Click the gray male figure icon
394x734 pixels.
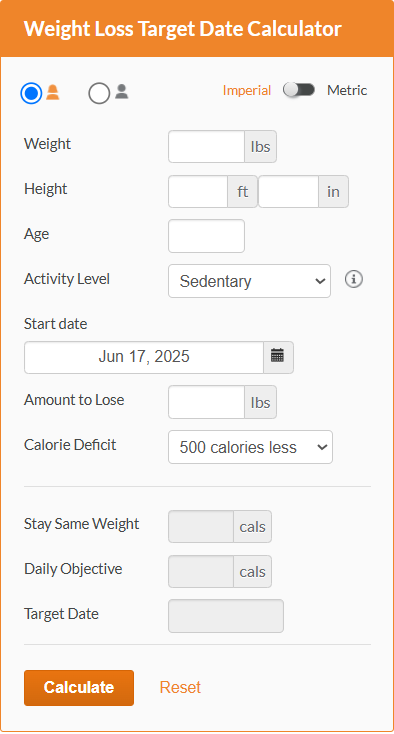tap(122, 91)
